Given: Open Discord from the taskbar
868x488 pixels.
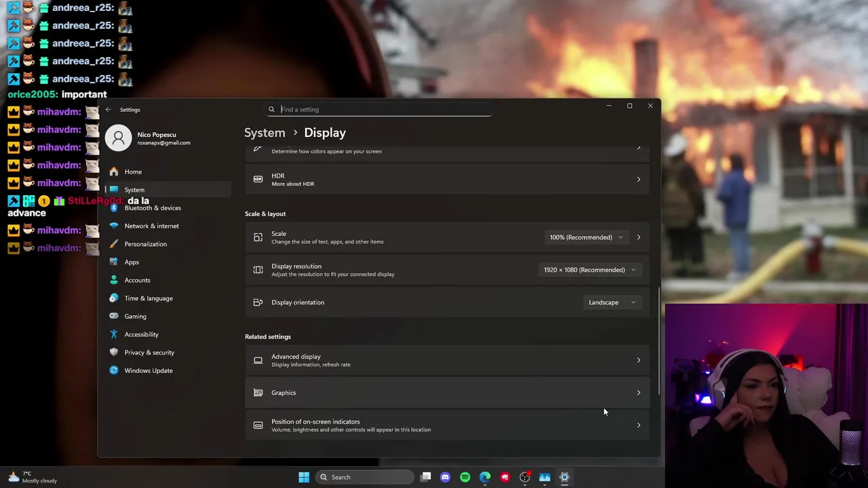Looking at the screenshot, I should click(445, 477).
